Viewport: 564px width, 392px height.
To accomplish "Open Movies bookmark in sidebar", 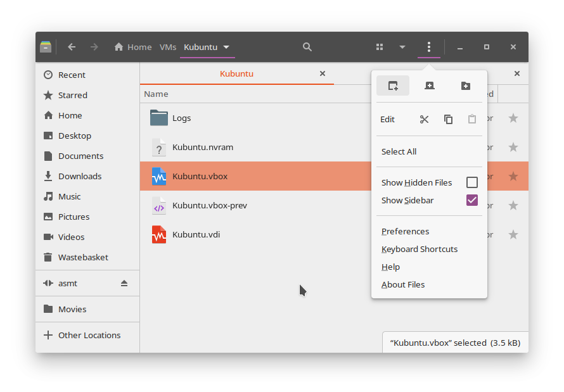I will (x=87, y=310).
